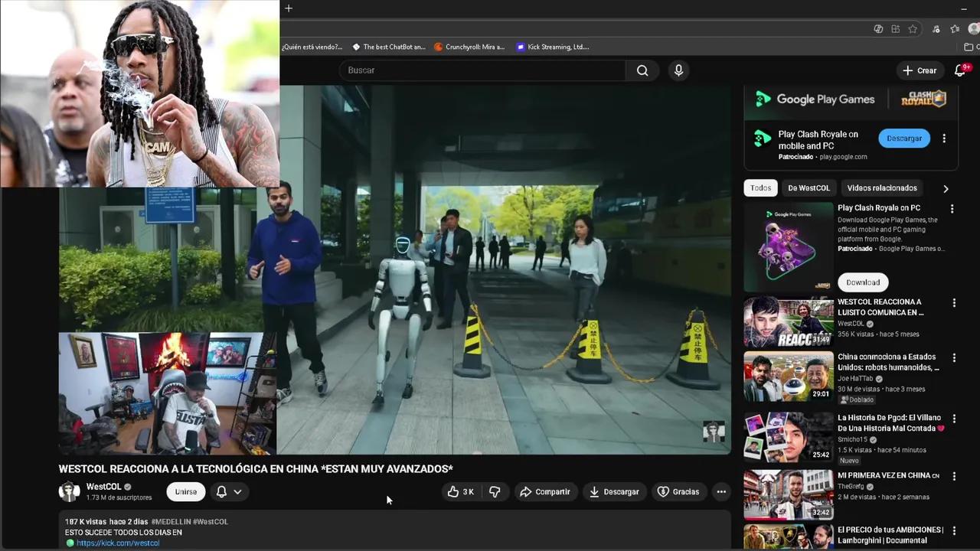This screenshot has height=551, width=980.
Task: Open the favorites list icon in browser toolbar
Action: click(x=955, y=29)
